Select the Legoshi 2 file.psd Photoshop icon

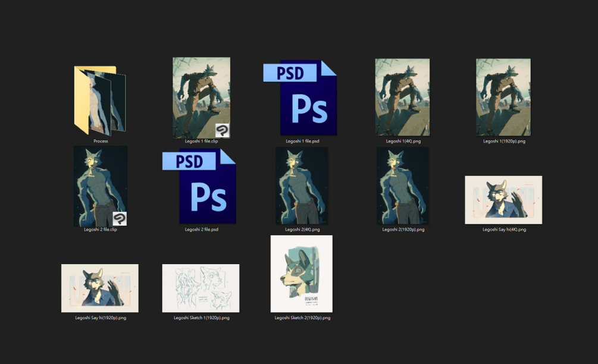tap(199, 186)
